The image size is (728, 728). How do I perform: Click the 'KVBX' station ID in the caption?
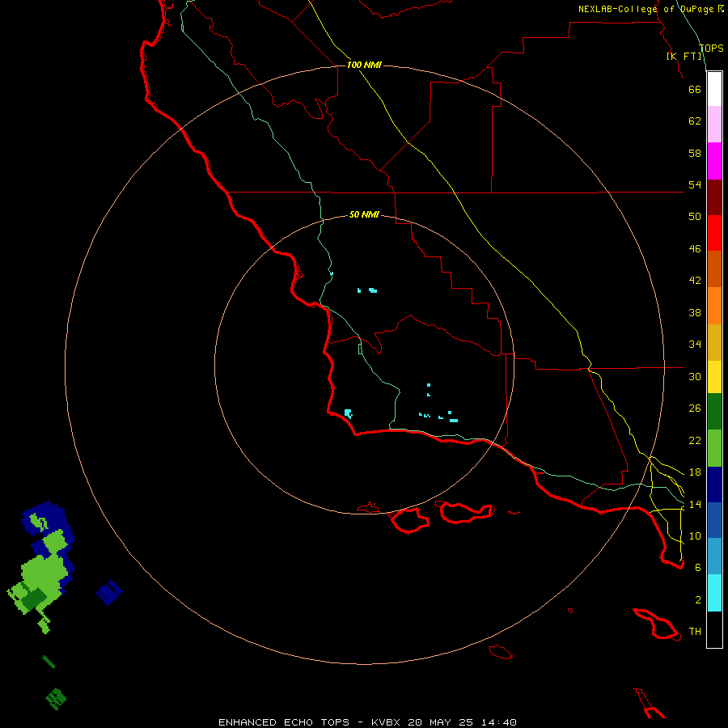[x=385, y=722]
